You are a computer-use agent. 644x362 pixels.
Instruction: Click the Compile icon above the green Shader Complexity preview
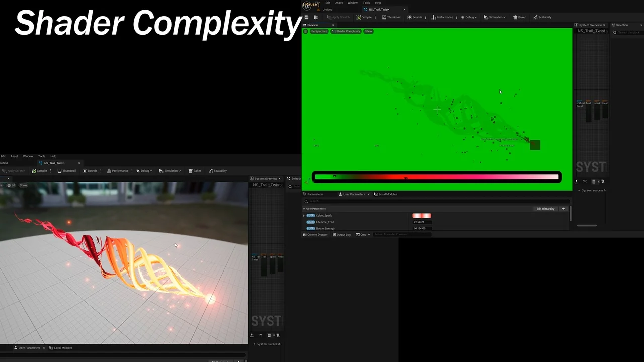(x=358, y=17)
